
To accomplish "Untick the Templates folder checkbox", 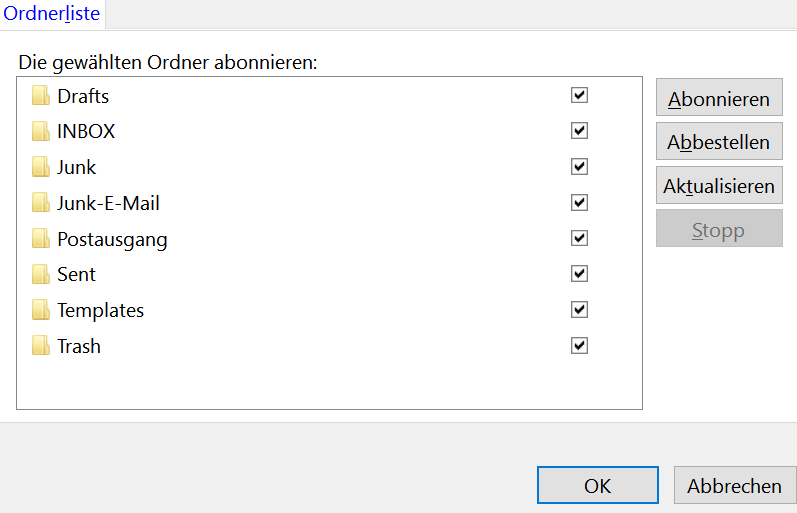I will (579, 310).
